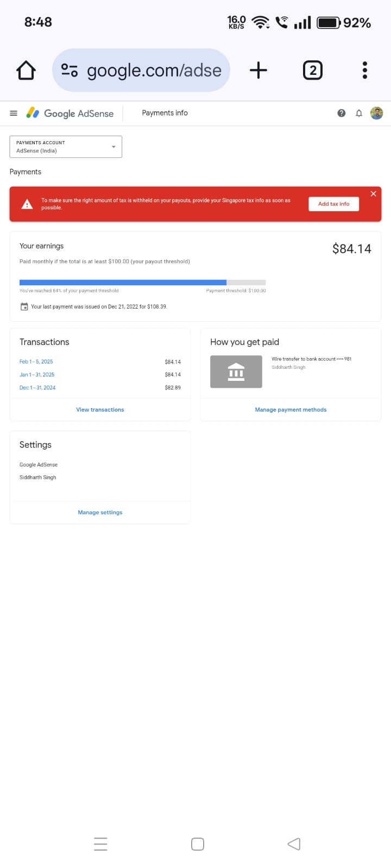Tap the site settings icon in address bar

[x=70, y=70]
